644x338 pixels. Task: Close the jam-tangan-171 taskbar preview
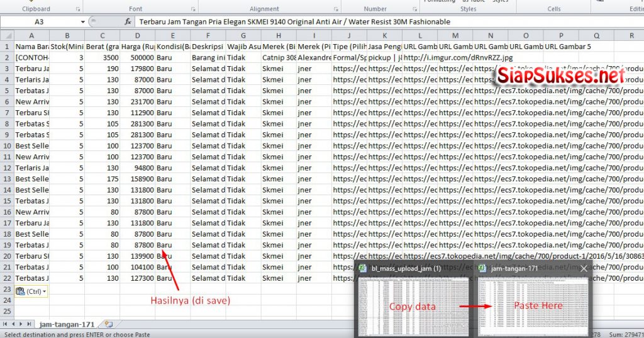pyautogui.click(x=584, y=269)
